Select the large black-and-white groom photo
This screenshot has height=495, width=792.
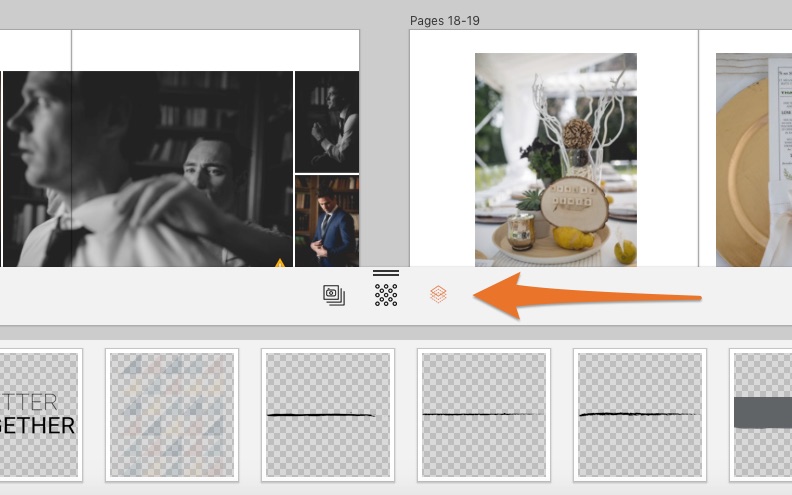point(148,169)
